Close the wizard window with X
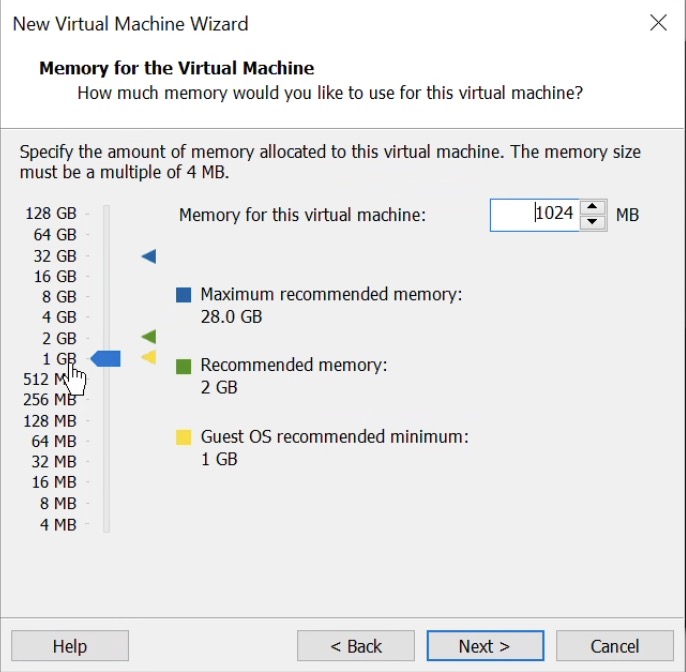 point(658,23)
